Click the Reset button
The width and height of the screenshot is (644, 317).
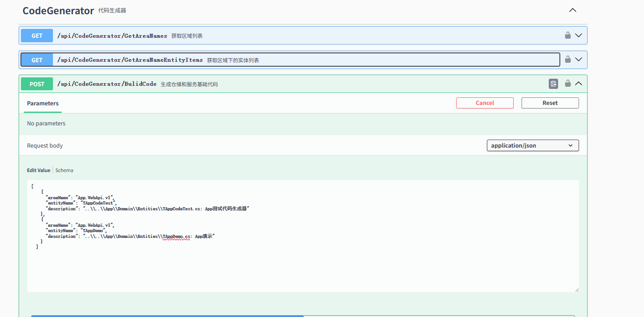tap(550, 103)
